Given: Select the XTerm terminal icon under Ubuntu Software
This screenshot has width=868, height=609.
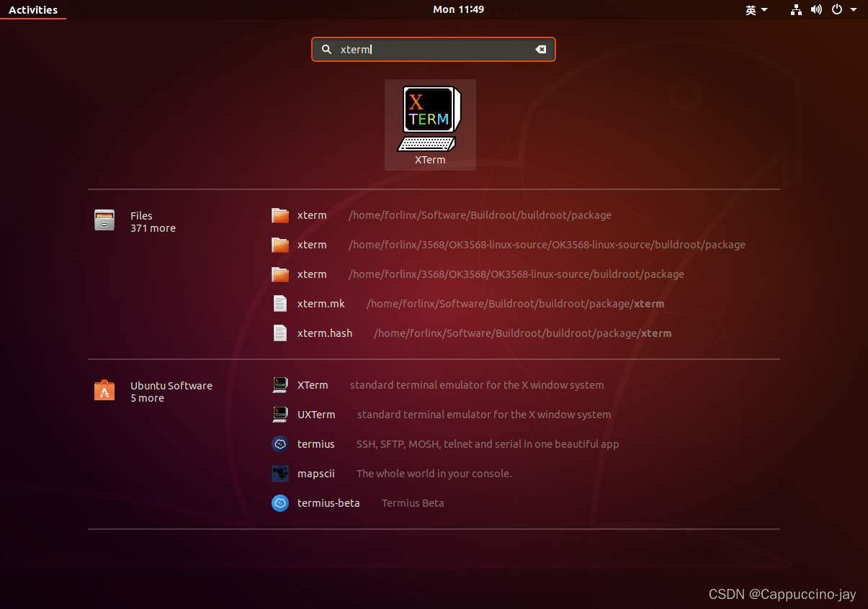Looking at the screenshot, I should coord(280,384).
